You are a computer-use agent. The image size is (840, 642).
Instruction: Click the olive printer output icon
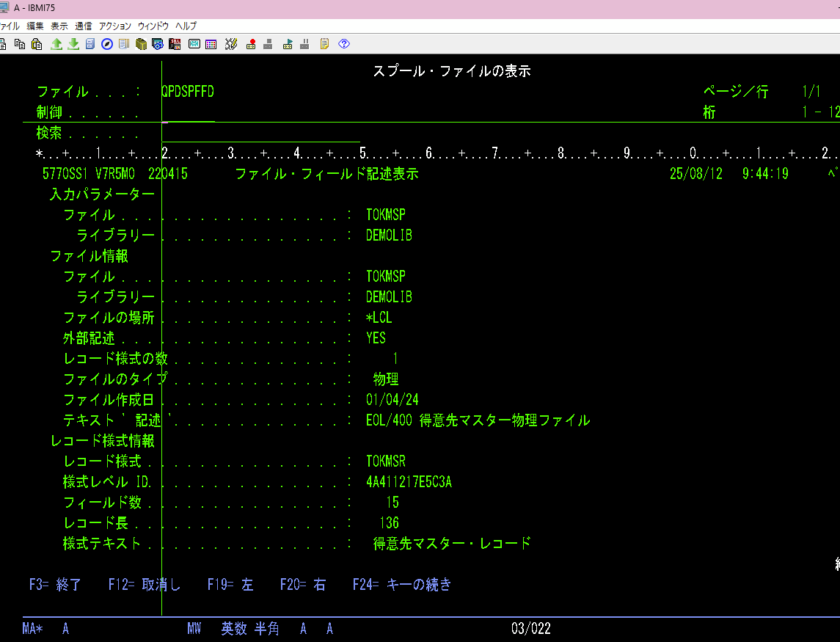(x=141, y=44)
